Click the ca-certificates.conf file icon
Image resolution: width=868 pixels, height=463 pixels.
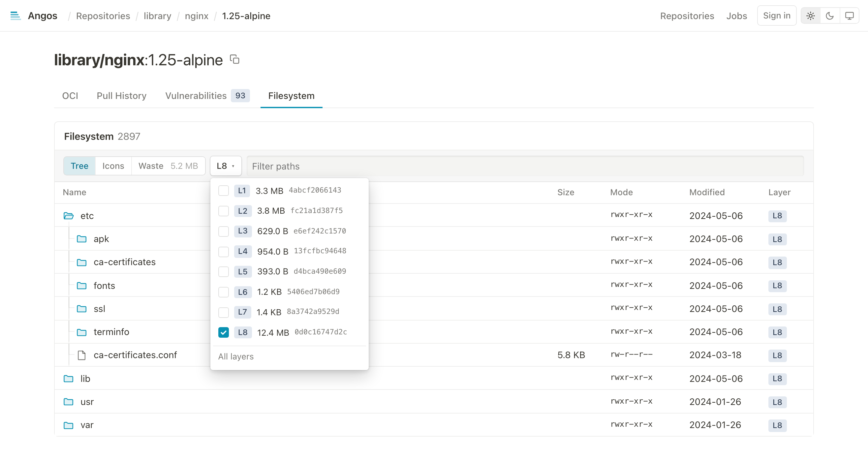point(81,355)
